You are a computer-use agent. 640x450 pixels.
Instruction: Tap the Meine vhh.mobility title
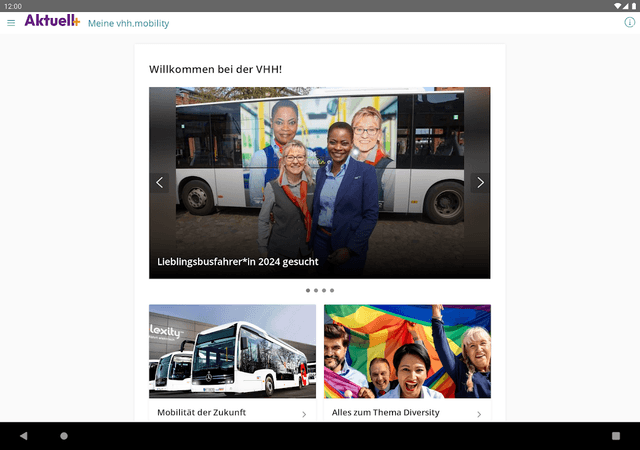click(x=129, y=23)
